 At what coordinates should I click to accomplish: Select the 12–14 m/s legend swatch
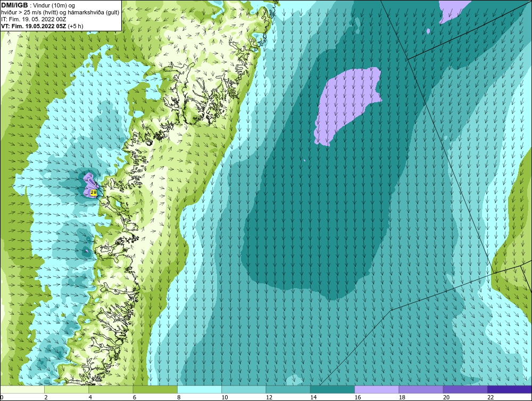pyautogui.click(x=288, y=389)
